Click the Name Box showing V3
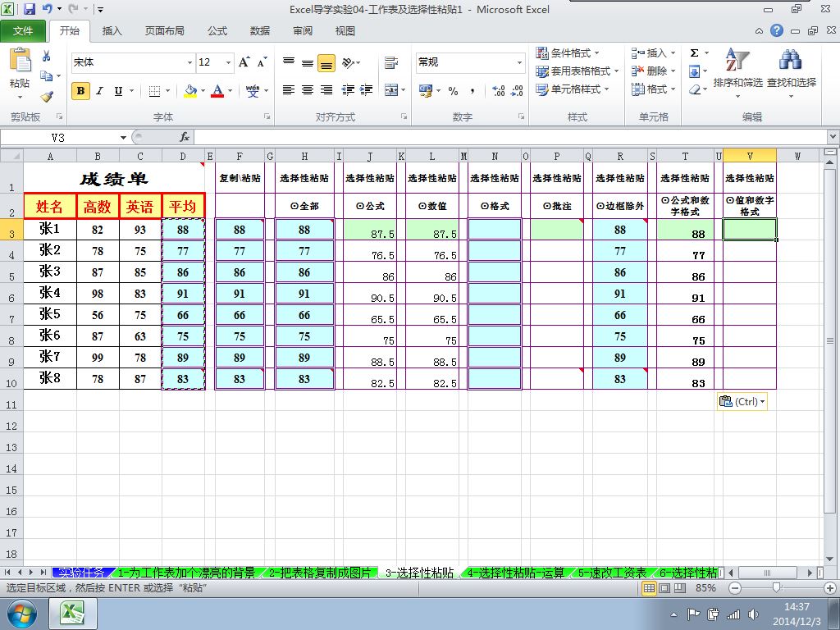 click(58, 138)
